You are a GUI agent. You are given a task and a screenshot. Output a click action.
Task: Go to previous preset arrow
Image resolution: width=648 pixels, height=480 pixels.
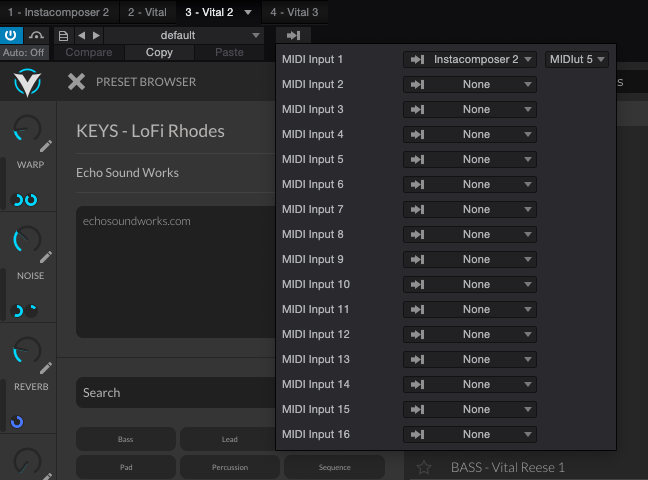pyautogui.click(x=81, y=36)
